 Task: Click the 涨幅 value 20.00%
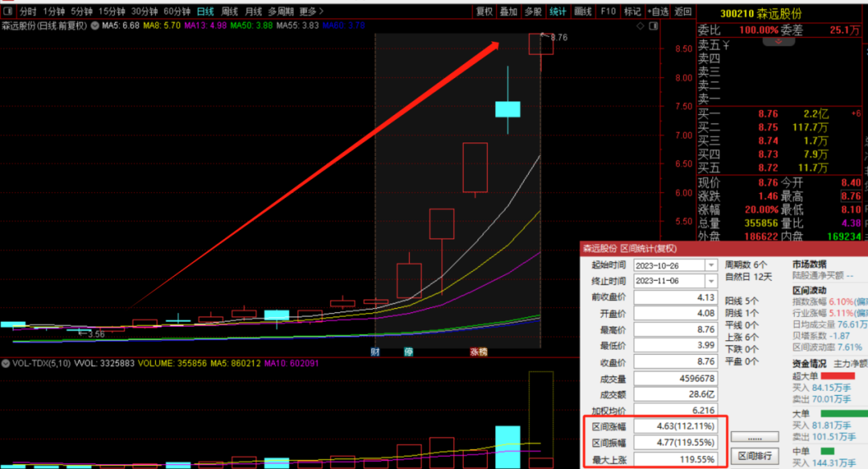pyautogui.click(x=761, y=209)
